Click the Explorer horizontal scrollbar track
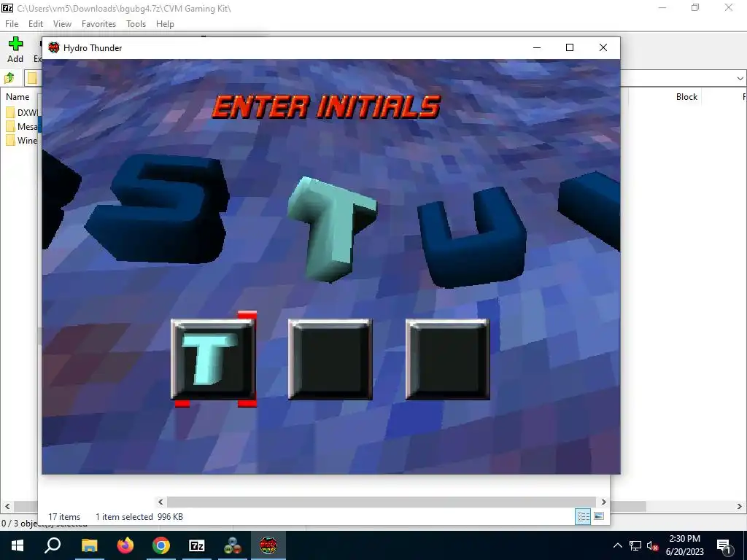The height and width of the screenshot is (560, 747). click(x=382, y=502)
